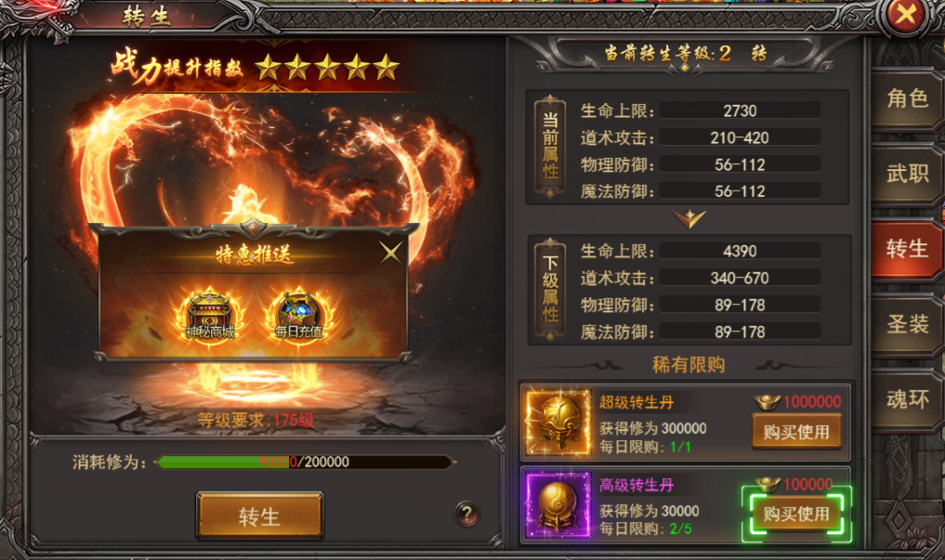
Task: Open the 神秘商城 mystery shop icon
Action: tap(210, 316)
